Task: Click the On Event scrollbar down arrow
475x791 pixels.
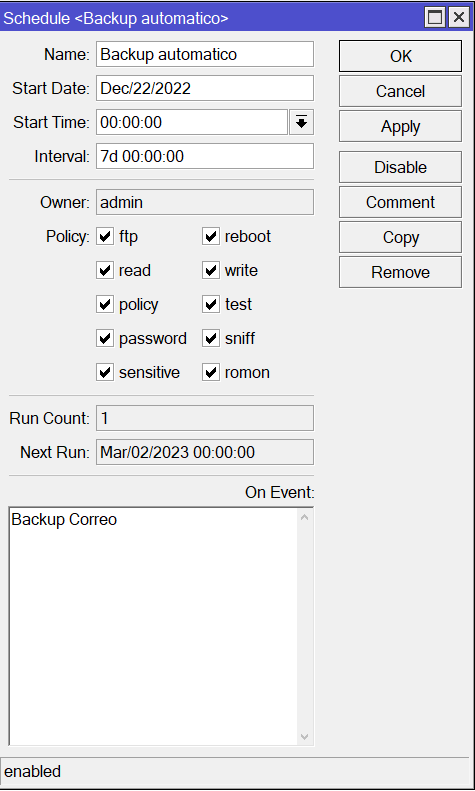Action: point(305,737)
